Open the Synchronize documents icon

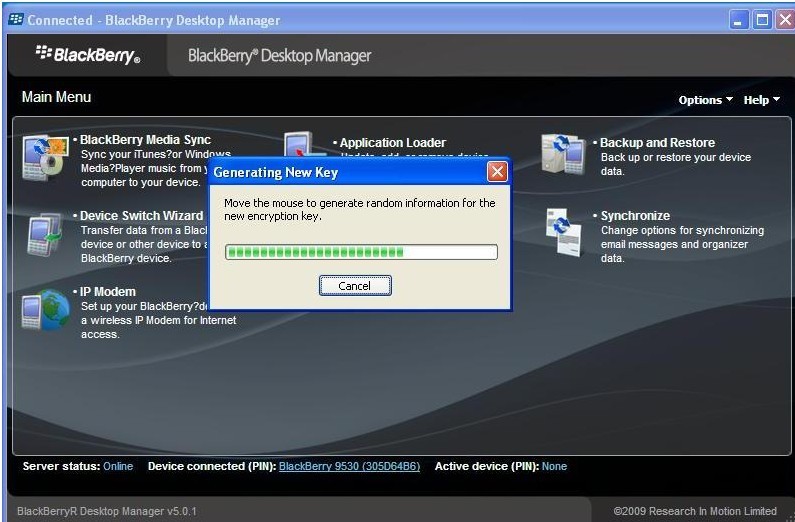coord(564,233)
